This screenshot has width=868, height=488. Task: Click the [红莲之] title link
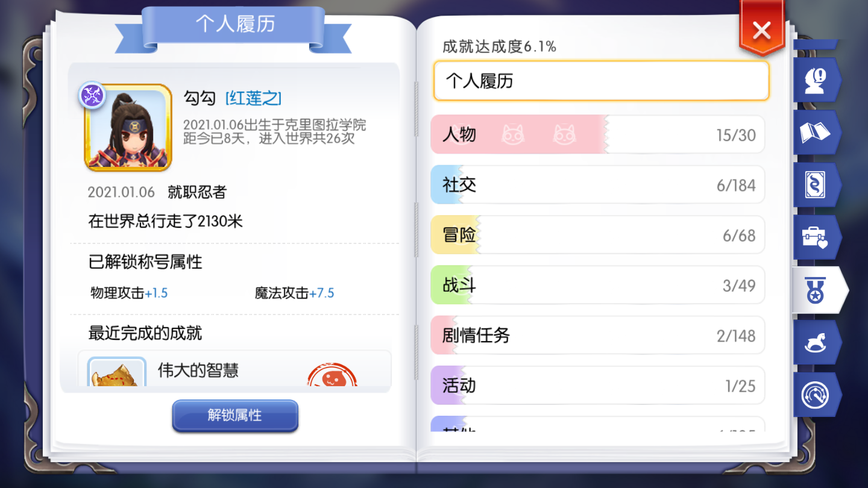pos(253,98)
